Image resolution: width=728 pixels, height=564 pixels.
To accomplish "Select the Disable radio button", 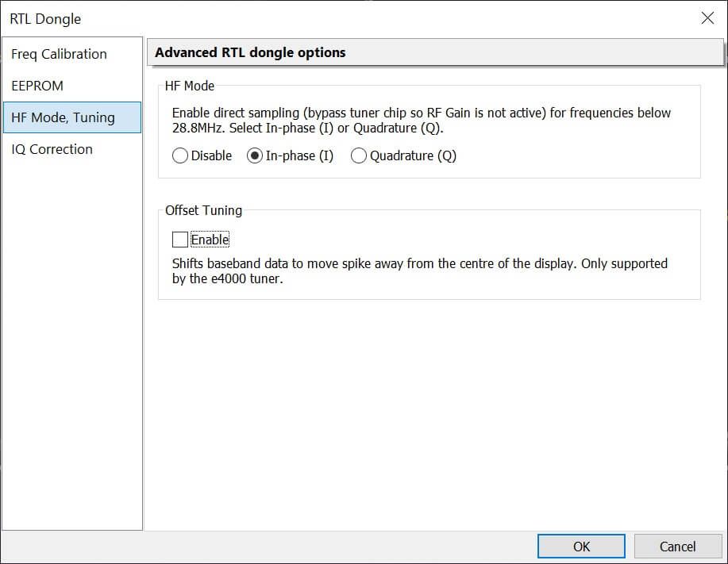I will click(x=180, y=156).
